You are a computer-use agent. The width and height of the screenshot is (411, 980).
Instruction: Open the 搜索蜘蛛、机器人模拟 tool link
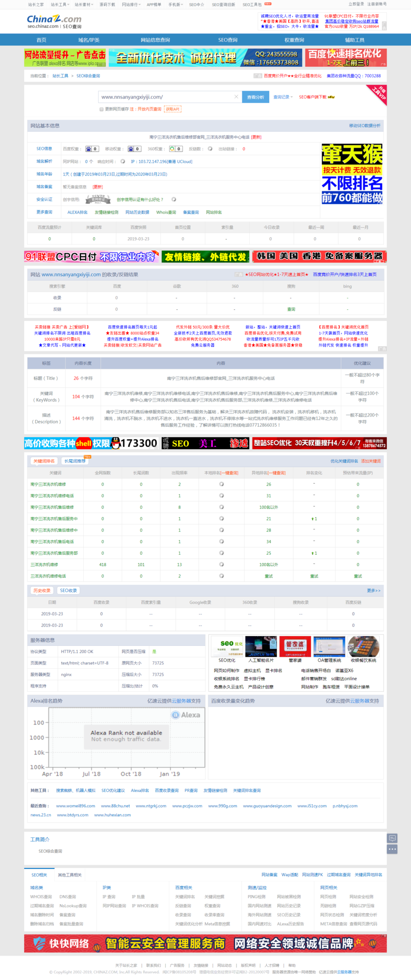tap(76, 790)
